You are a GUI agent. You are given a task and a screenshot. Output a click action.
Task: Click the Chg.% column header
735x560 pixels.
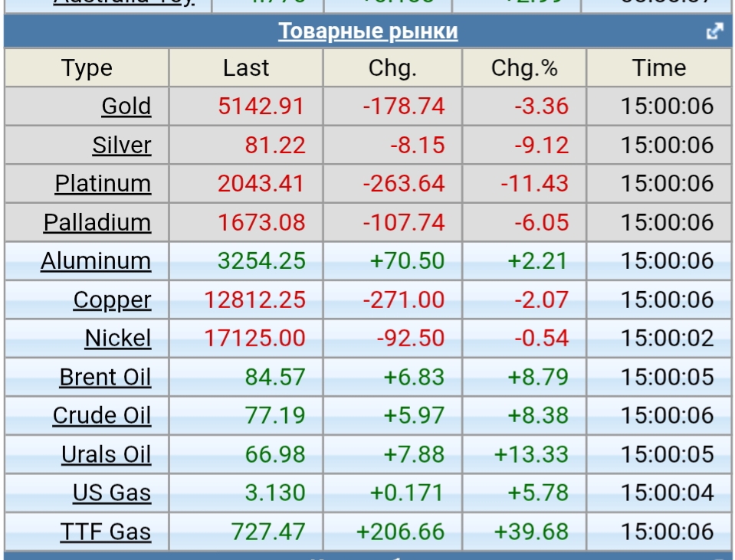click(x=524, y=68)
